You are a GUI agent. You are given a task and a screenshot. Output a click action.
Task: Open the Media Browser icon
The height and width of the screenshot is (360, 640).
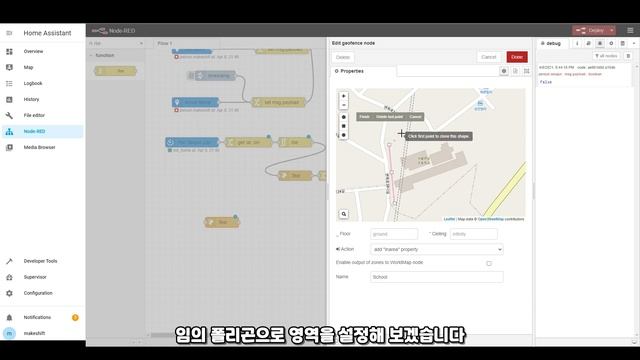[x=9, y=147]
